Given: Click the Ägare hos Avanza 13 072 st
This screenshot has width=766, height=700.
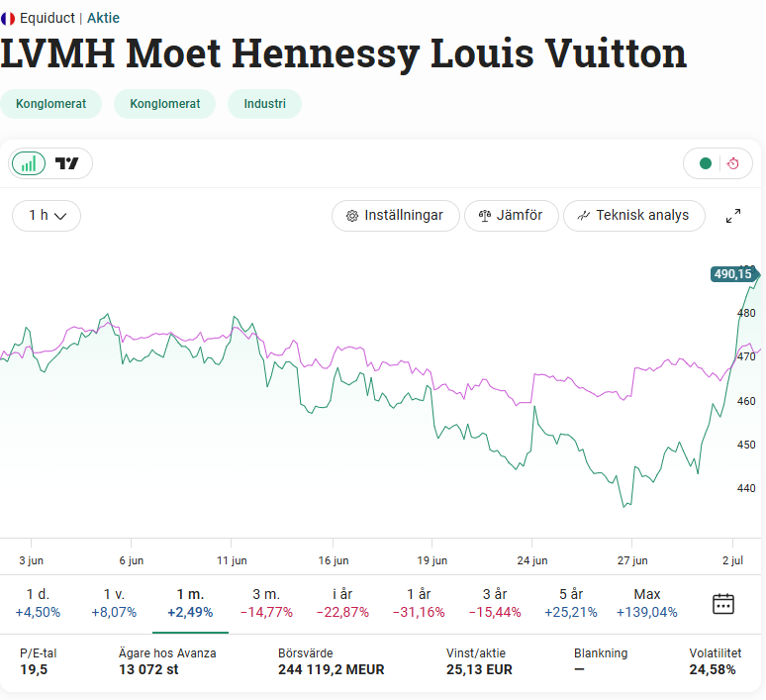Looking at the screenshot, I should click(x=148, y=669).
